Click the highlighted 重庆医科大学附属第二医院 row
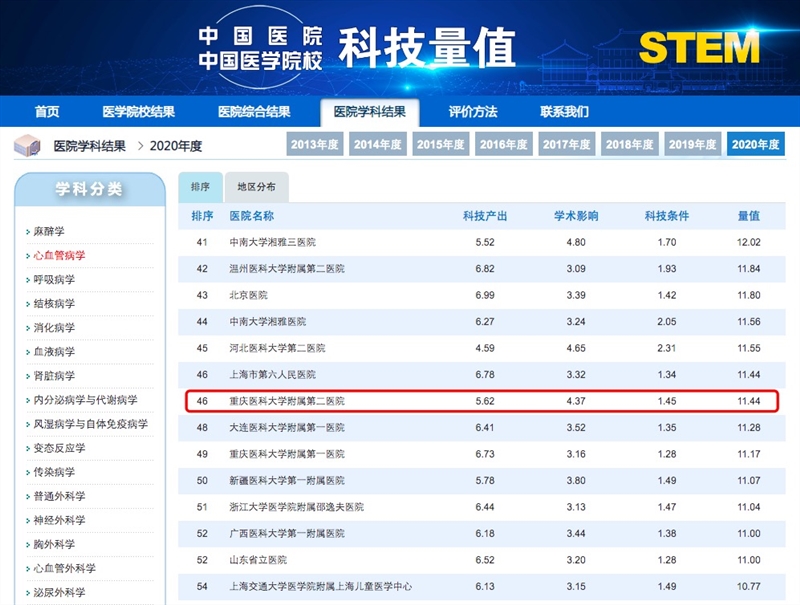Screen dimensions: 800x605 pos(482,400)
